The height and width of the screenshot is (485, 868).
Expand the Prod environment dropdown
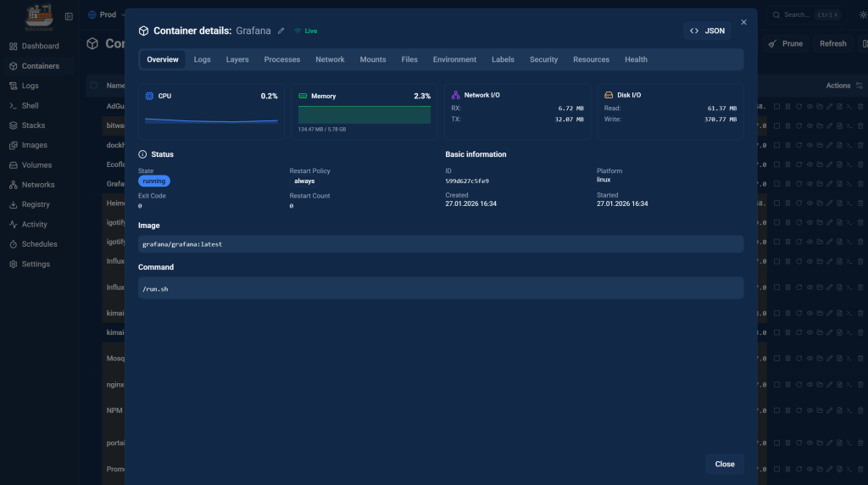(106, 15)
